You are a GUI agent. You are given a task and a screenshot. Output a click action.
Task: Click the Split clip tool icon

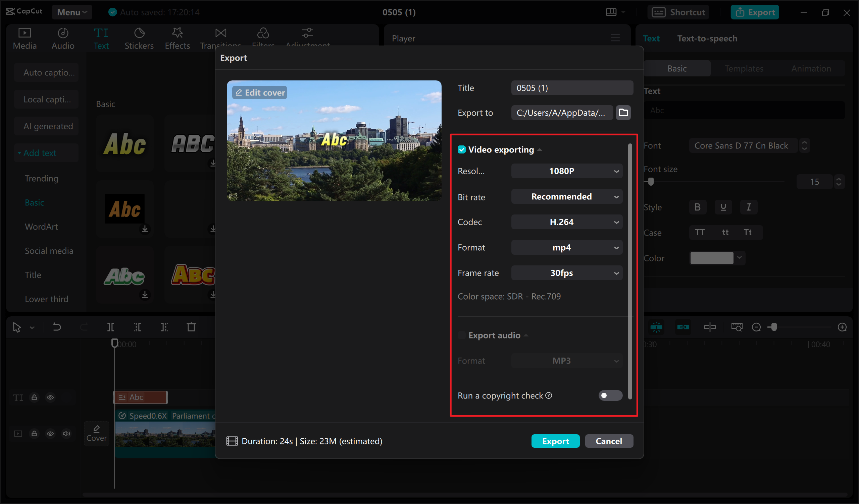110,327
